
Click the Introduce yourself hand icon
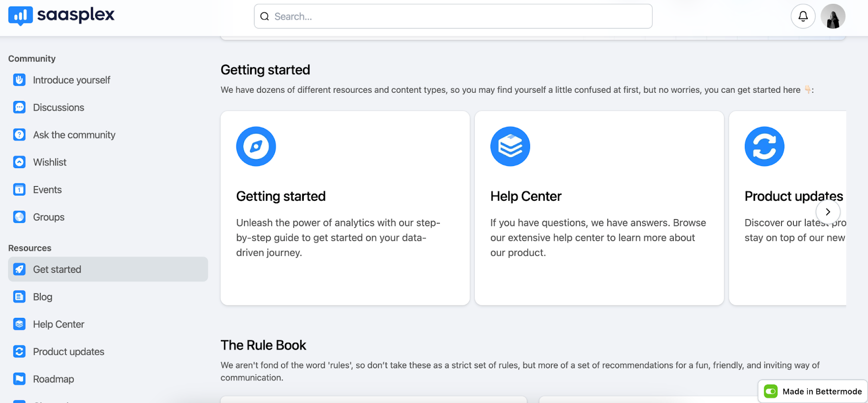(x=20, y=80)
